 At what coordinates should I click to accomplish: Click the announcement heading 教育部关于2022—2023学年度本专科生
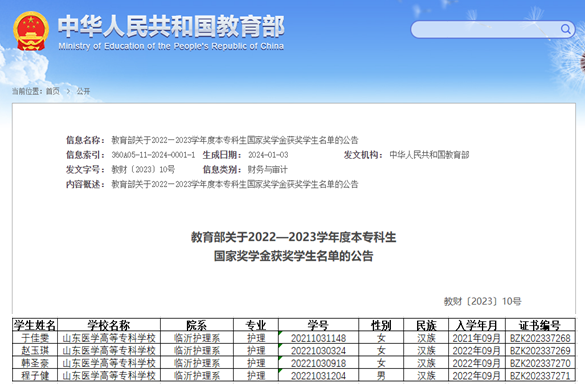click(293, 237)
